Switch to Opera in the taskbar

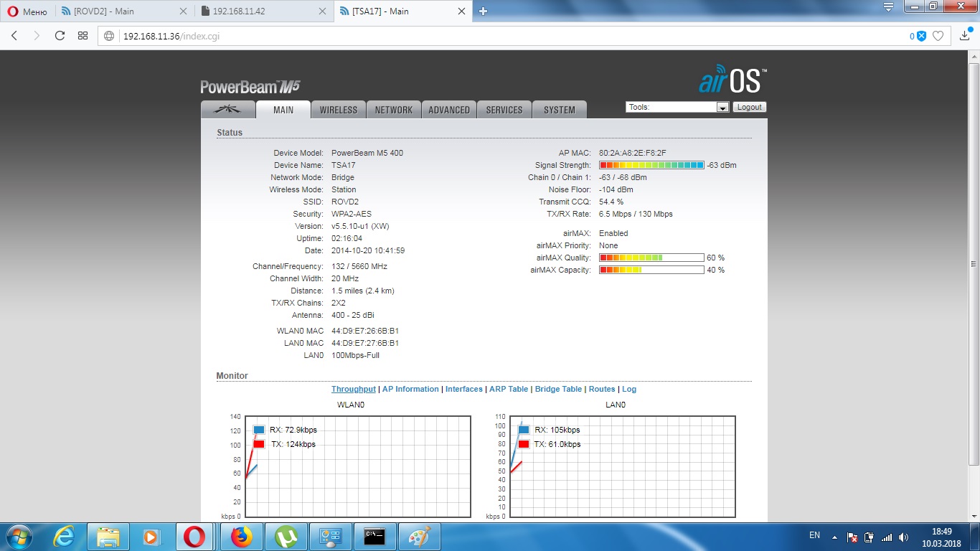pos(194,537)
